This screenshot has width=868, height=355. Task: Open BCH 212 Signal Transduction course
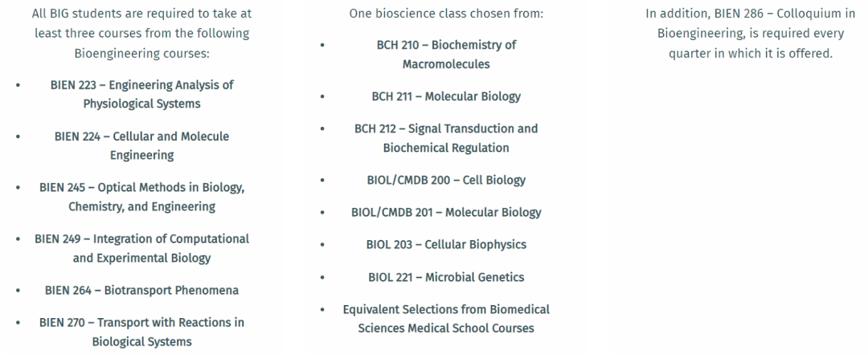[x=446, y=138]
